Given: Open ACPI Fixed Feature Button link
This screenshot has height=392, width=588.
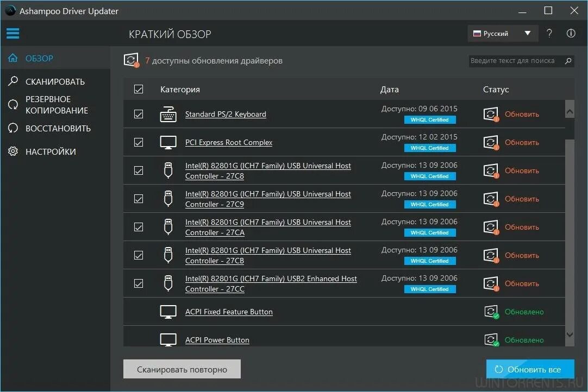Looking at the screenshot, I should tap(229, 312).
